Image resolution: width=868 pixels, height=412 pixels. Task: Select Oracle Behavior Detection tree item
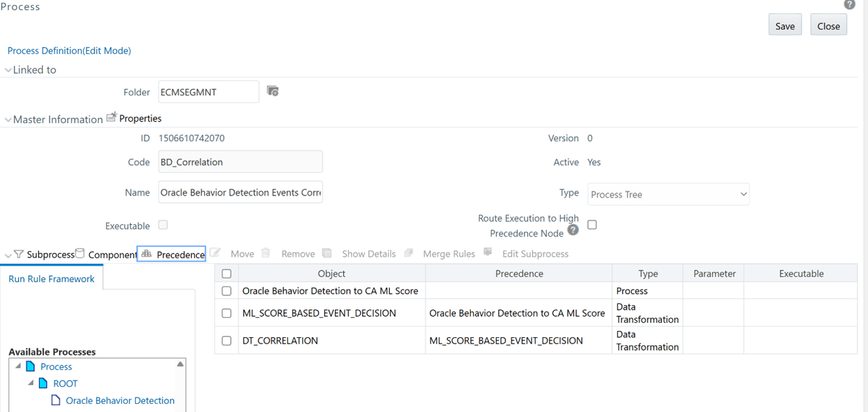(x=120, y=401)
